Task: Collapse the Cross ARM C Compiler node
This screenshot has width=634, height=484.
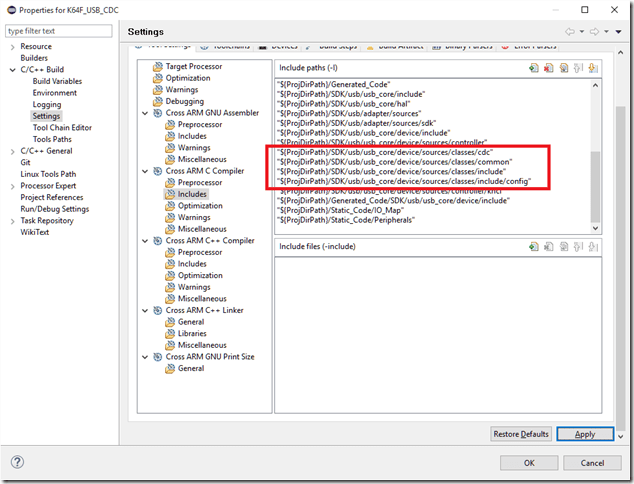Action: click(145, 171)
